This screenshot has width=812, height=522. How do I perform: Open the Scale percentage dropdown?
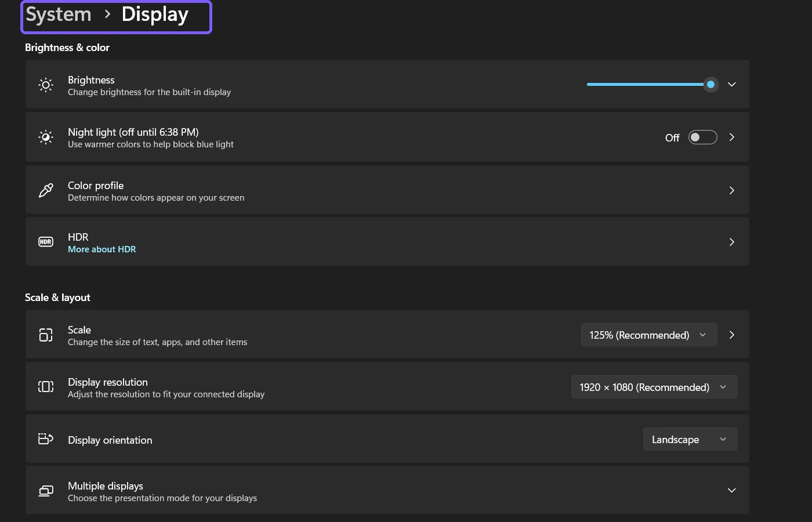coord(649,335)
